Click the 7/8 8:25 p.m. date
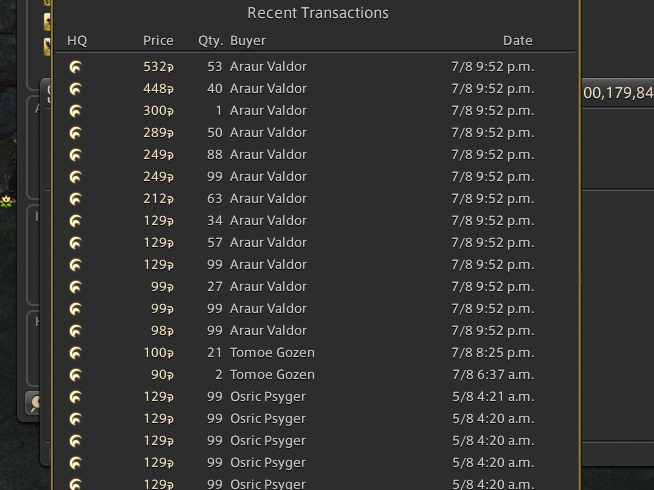654x490 pixels. (x=493, y=353)
